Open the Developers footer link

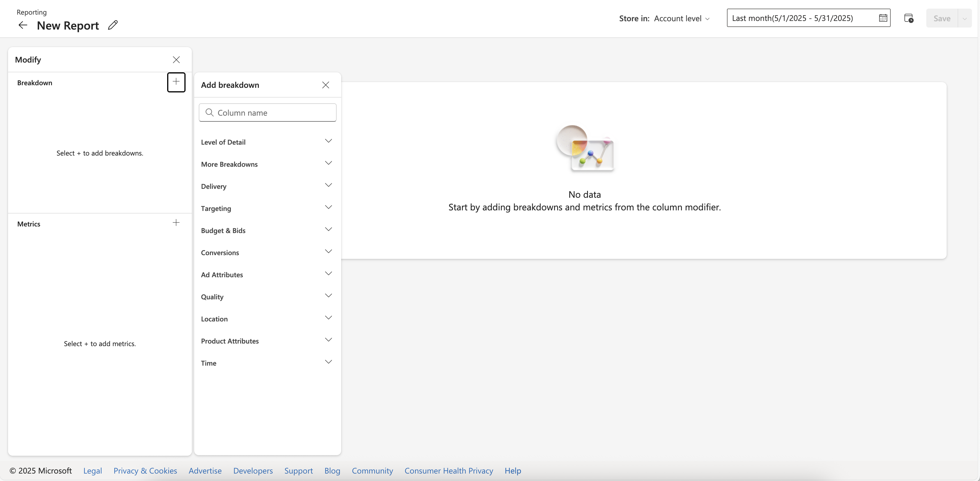(x=253, y=471)
